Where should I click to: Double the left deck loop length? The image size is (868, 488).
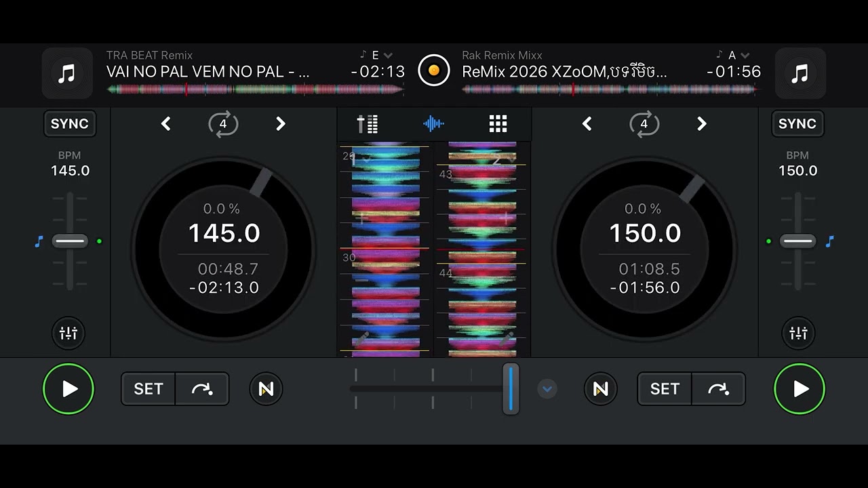(x=280, y=124)
